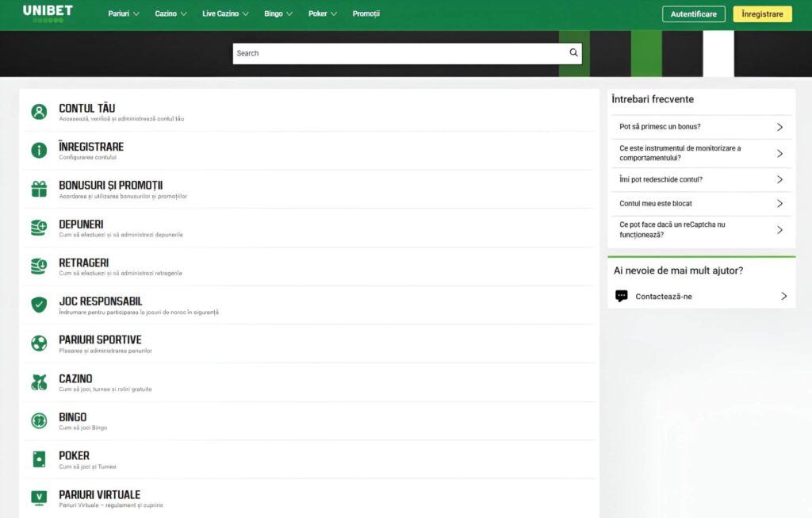Expand arrow for 'Contul meu este blocat'

coord(780,204)
